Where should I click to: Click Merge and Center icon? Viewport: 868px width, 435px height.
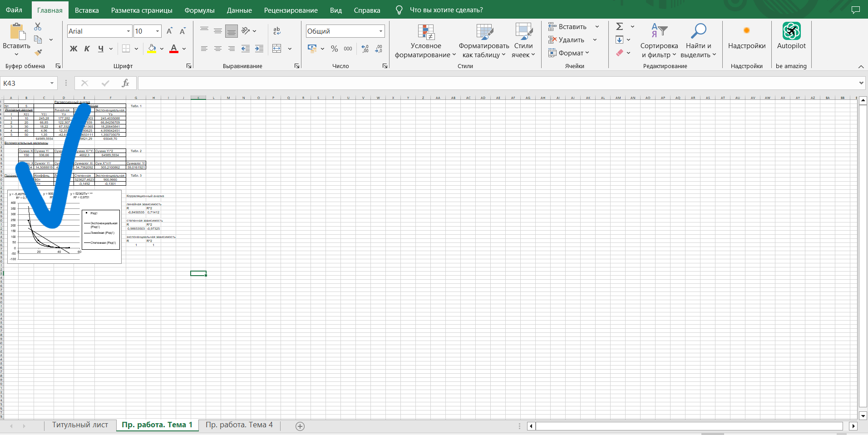(x=277, y=49)
